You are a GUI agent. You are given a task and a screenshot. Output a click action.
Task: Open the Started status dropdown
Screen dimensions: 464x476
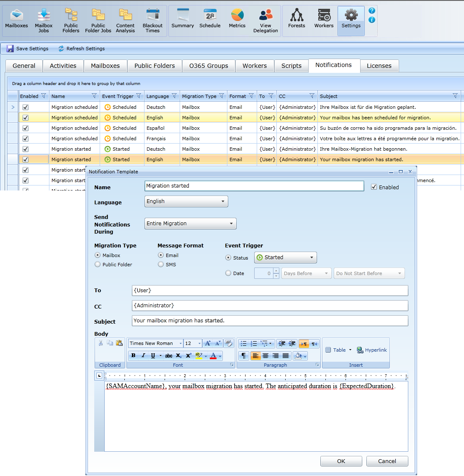pos(285,257)
